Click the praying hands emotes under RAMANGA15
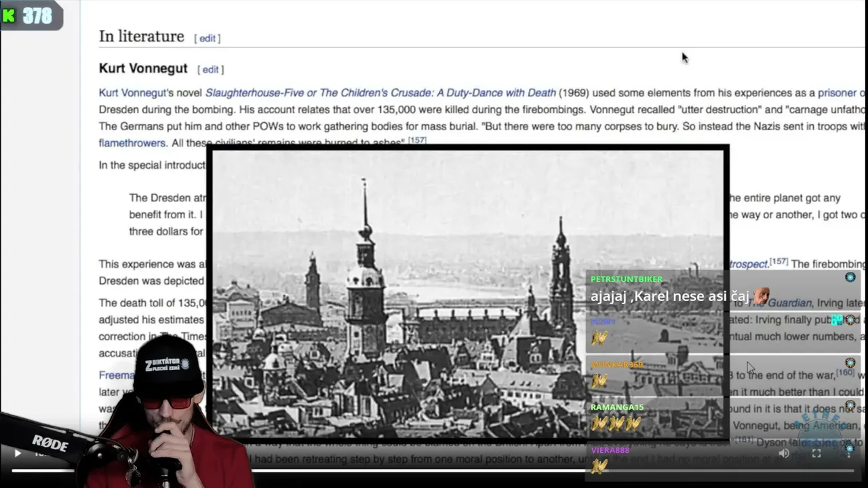The width and height of the screenshot is (868, 488). (x=616, y=424)
